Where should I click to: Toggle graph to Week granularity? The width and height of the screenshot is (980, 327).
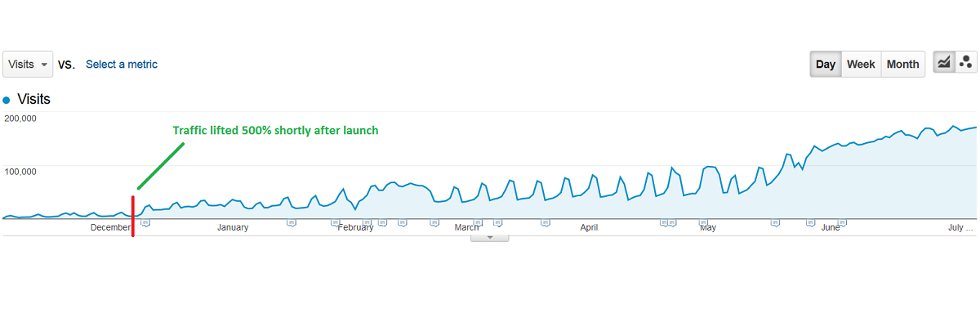click(861, 64)
